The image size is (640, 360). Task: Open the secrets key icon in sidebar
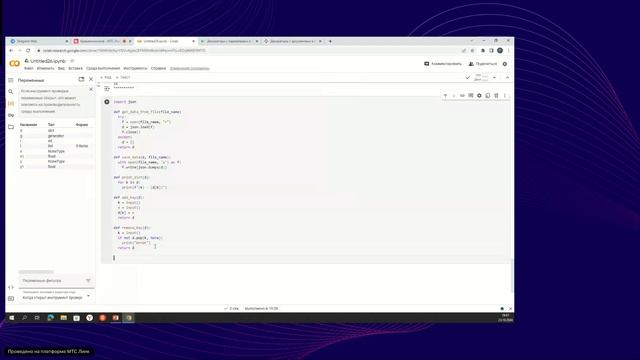[11, 116]
